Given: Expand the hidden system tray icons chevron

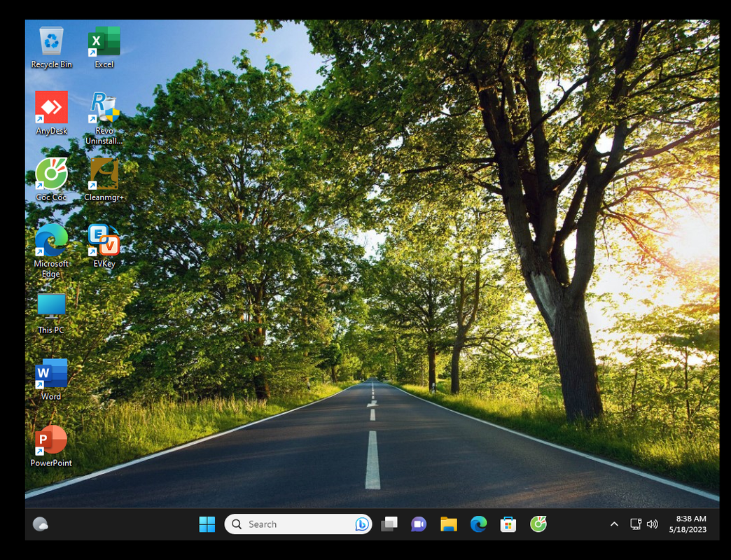Looking at the screenshot, I should tap(615, 524).
